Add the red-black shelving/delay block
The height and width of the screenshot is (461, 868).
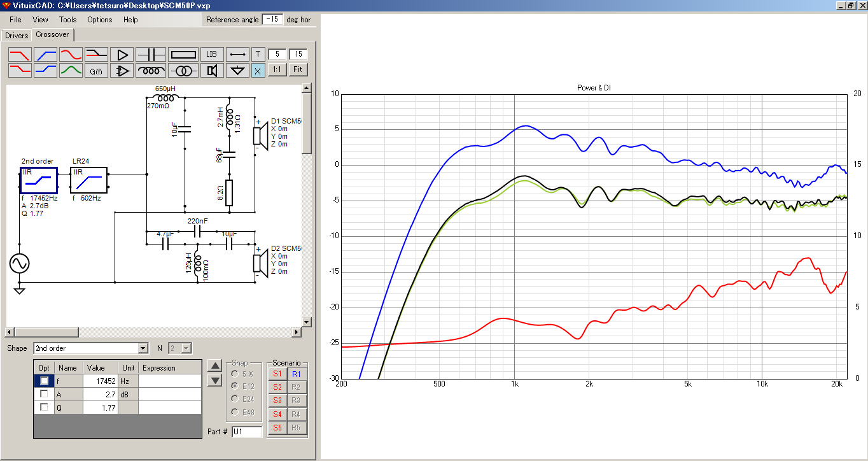coord(96,55)
